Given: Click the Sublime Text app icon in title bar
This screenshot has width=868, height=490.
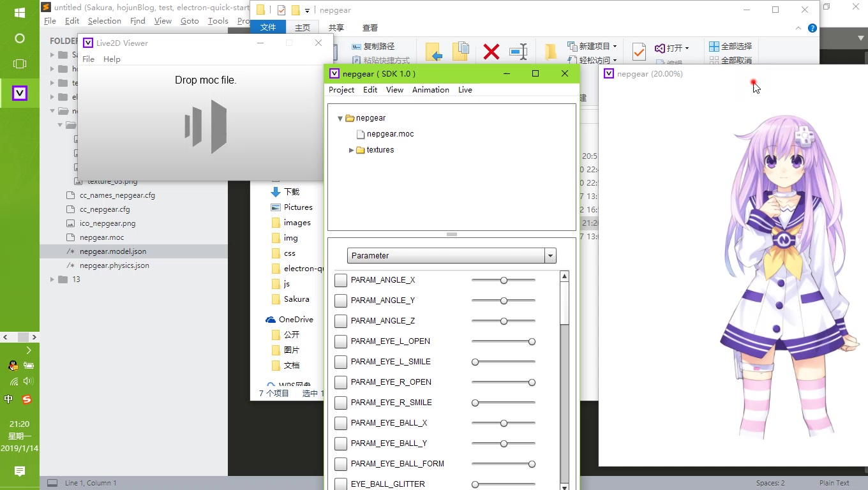Looking at the screenshot, I should click(46, 8).
